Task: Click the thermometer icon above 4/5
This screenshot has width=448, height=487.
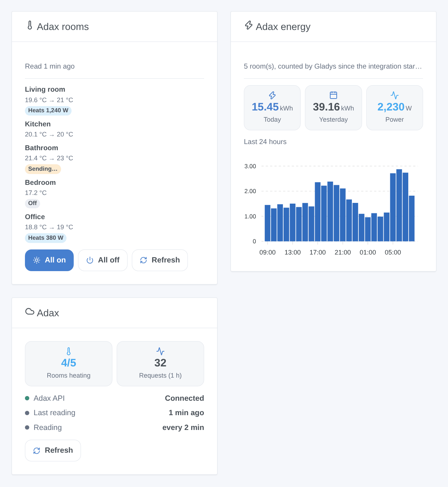Action: pos(69,351)
